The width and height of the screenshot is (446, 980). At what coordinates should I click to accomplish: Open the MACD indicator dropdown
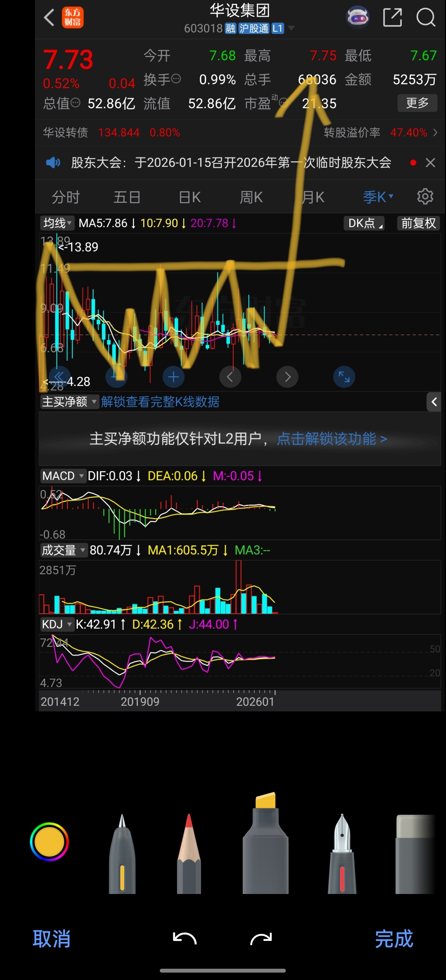click(x=63, y=476)
